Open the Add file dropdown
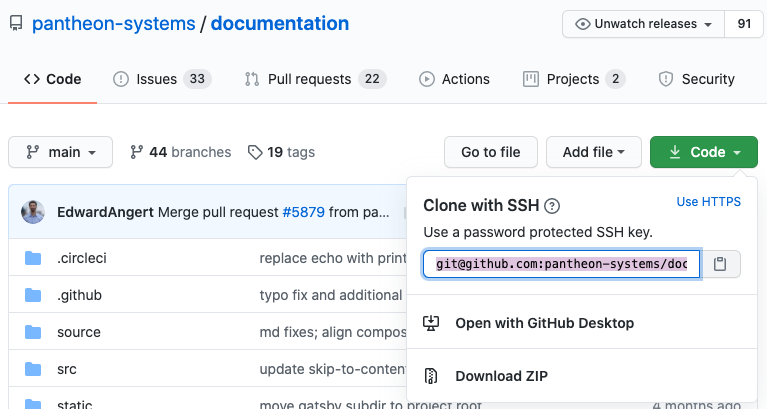 pos(594,152)
